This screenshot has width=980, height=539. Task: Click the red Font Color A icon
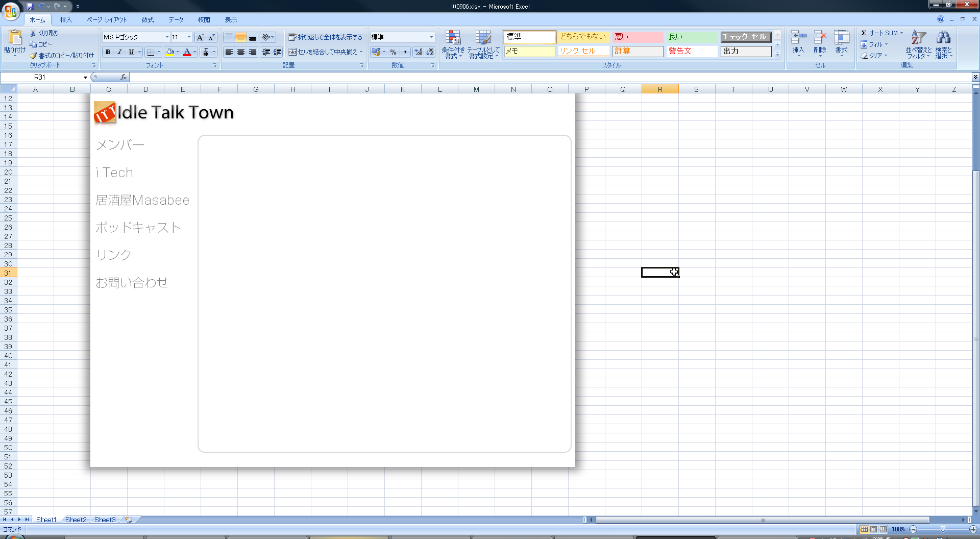[187, 52]
